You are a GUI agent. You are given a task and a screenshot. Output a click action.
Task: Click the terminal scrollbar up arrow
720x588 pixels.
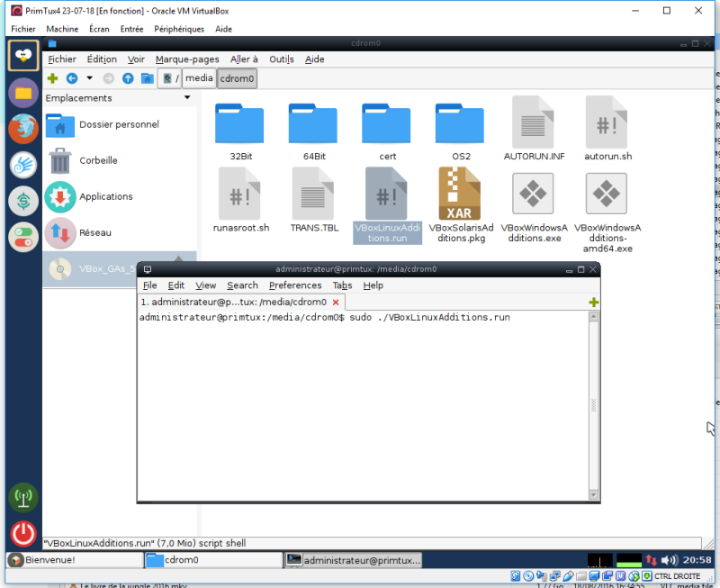click(x=593, y=316)
